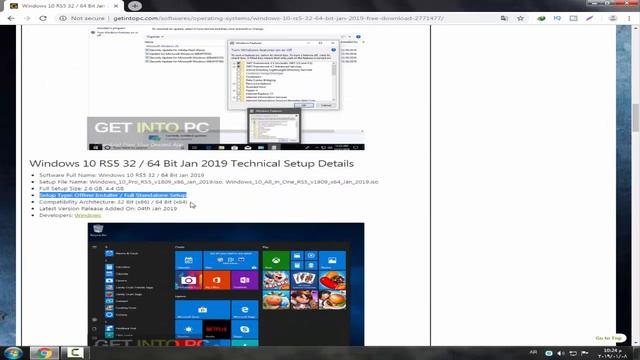Open a new browser tab
The image size is (640, 360).
coord(135,6)
